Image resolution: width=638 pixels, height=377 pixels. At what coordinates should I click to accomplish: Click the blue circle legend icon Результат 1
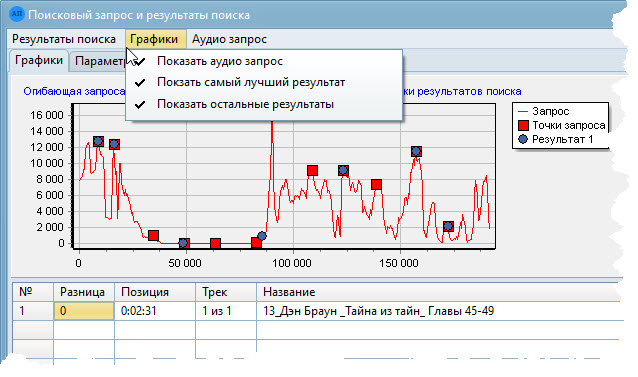[x=523, y=139]
